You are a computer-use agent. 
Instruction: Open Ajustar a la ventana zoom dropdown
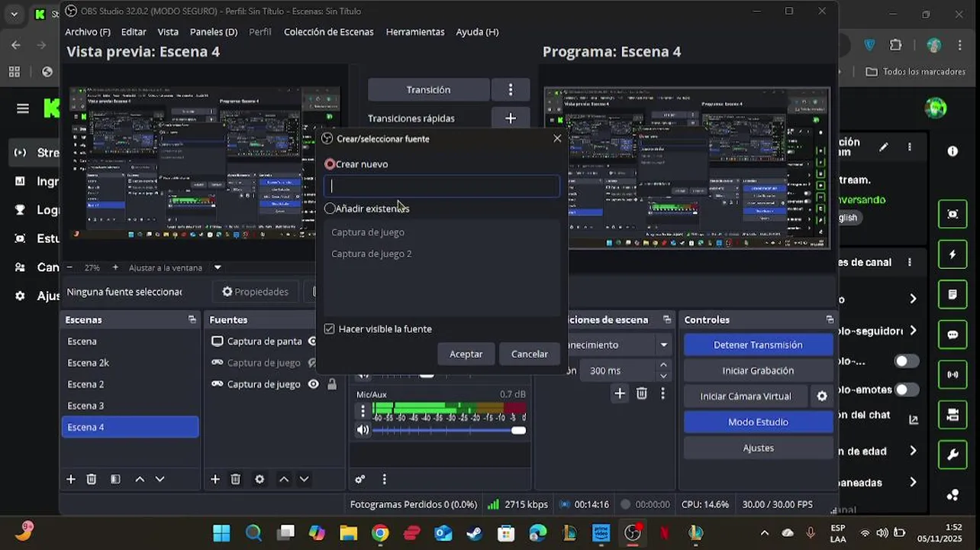[218, 267]
